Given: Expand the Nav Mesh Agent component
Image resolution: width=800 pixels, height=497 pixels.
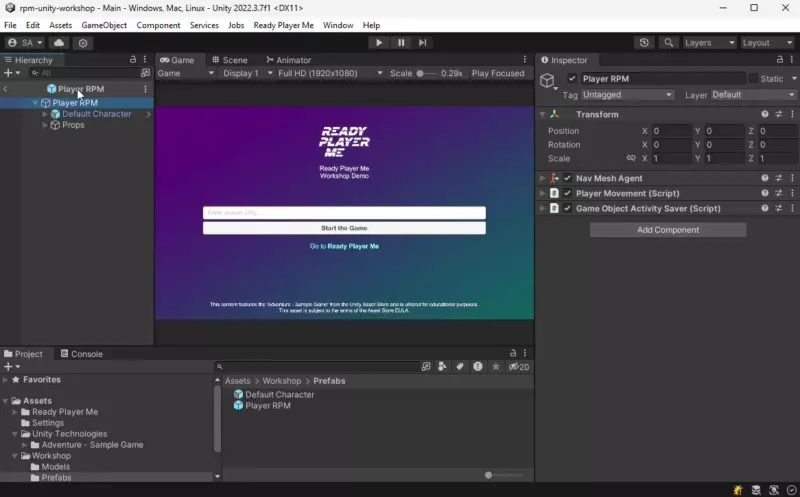Looking at the screenshot, I should (542, 178).
